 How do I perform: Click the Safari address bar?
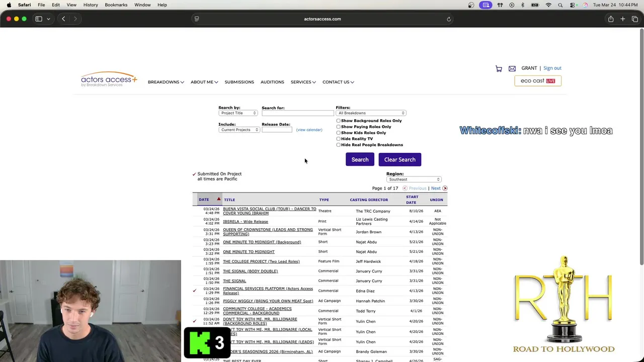coord(322,19)
